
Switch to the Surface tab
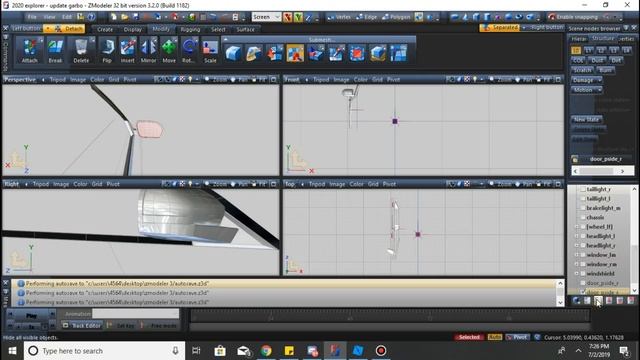(245, 29)
